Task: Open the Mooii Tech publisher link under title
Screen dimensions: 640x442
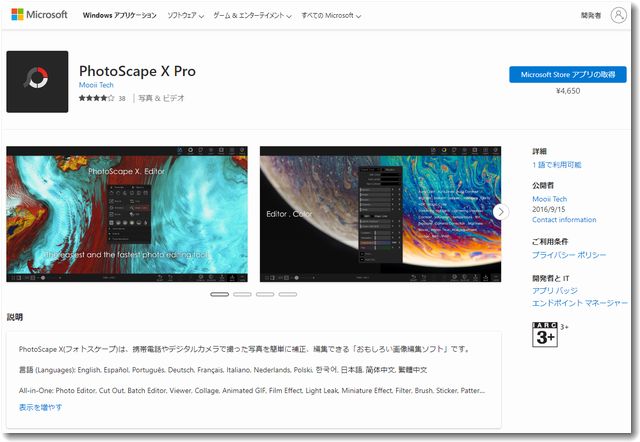Action: [x=96, y=85]
